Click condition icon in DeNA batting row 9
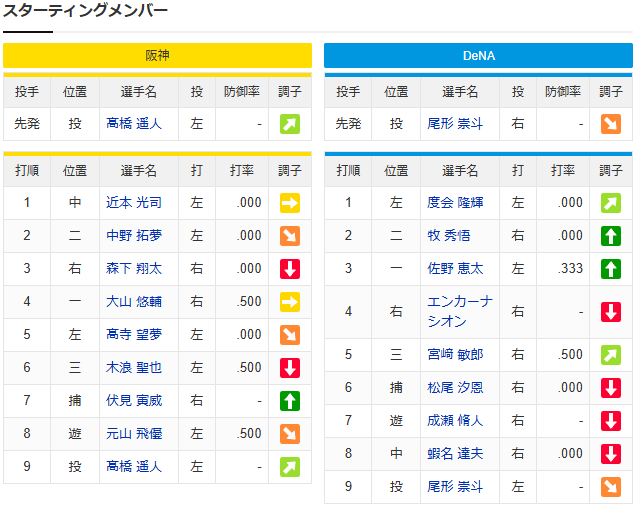Screen dimensions: 635x507 point(611,487)
